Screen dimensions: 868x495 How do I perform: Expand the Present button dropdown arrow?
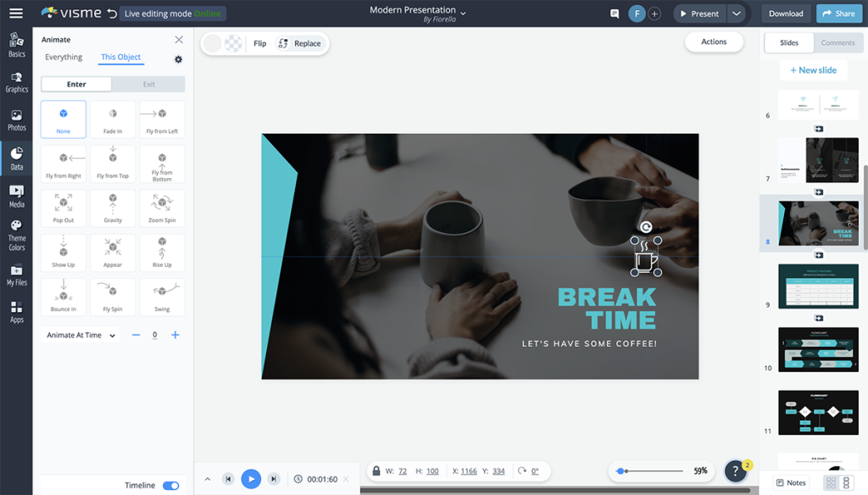(x=737, y=14)
